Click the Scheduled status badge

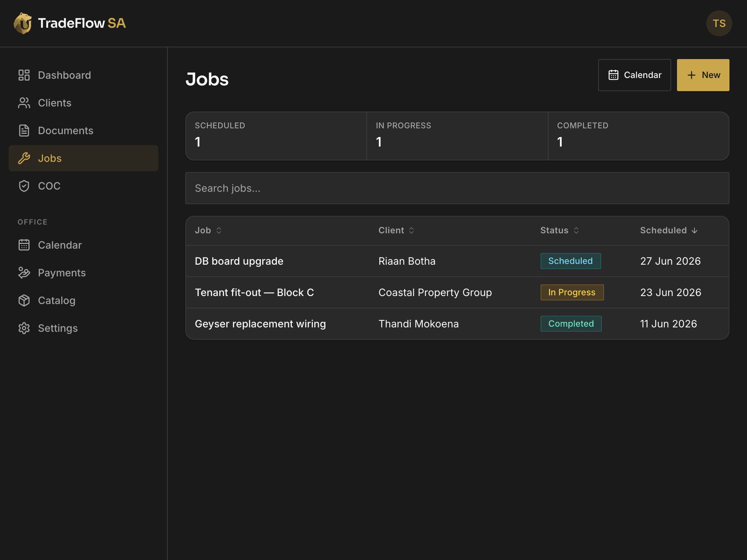[x=570, y=261]
